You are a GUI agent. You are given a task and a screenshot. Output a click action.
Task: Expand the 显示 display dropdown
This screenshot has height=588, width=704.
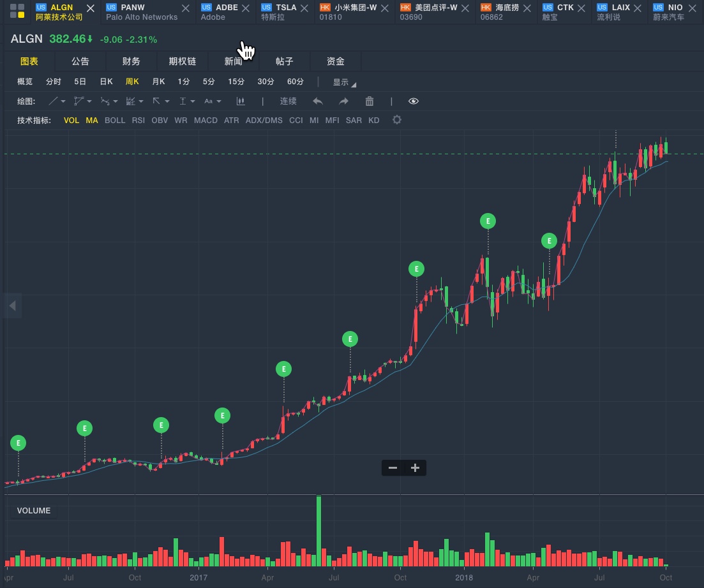344,82
